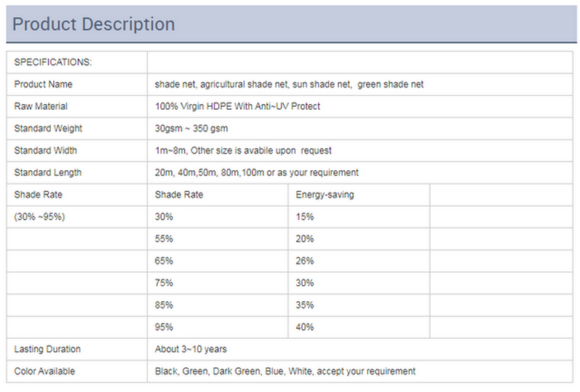The image size is (580, 392).
Task: Select the Standard Width label
Action: point(46,151)
